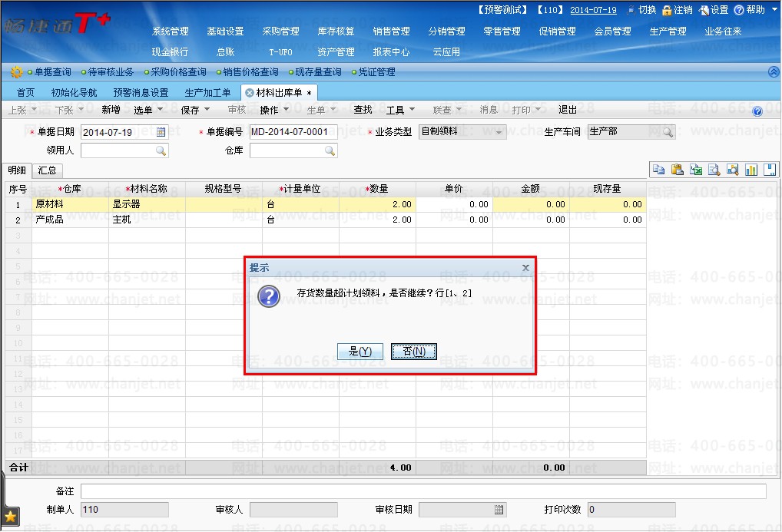Click the 显示器 cell in row 1
The height and width of the screenshot is (532, 782).
tap(147, 204)
